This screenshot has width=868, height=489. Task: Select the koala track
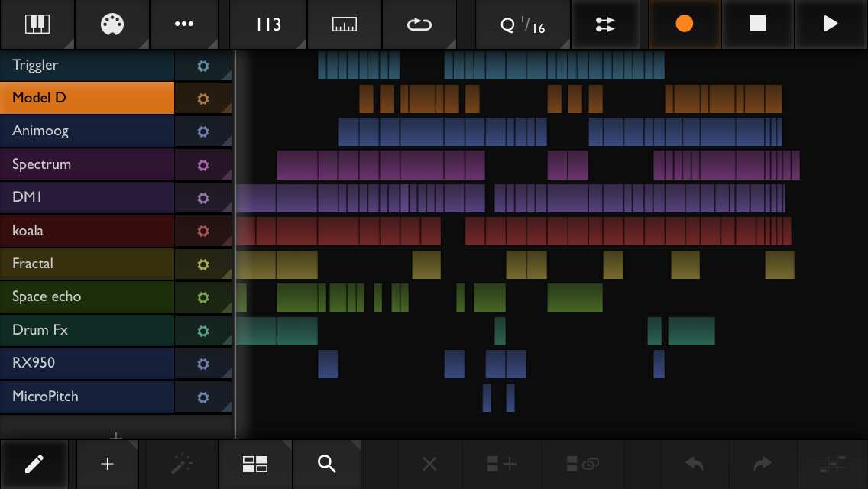[x=87, y=231]
